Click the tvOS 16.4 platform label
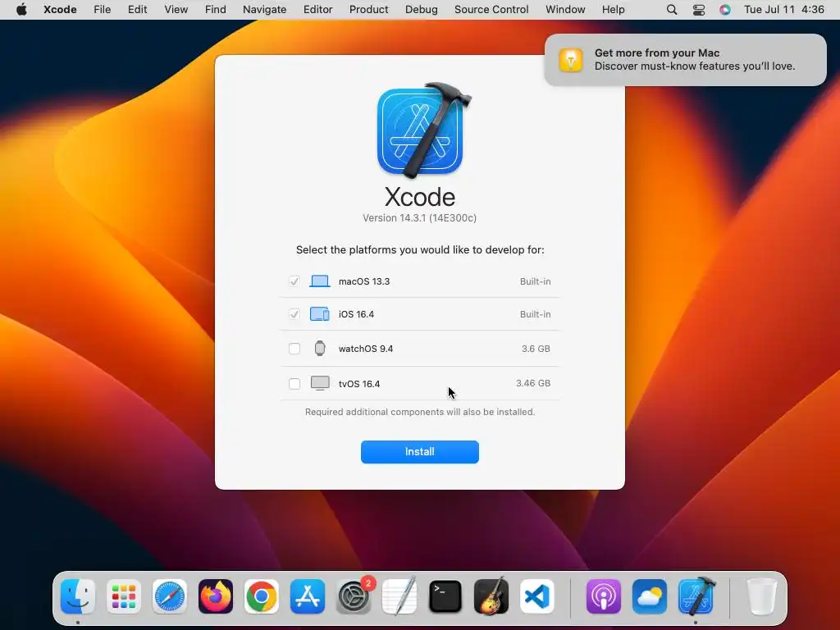The height and width of the screenshot is (630, 840). click(x=359, y=384)
